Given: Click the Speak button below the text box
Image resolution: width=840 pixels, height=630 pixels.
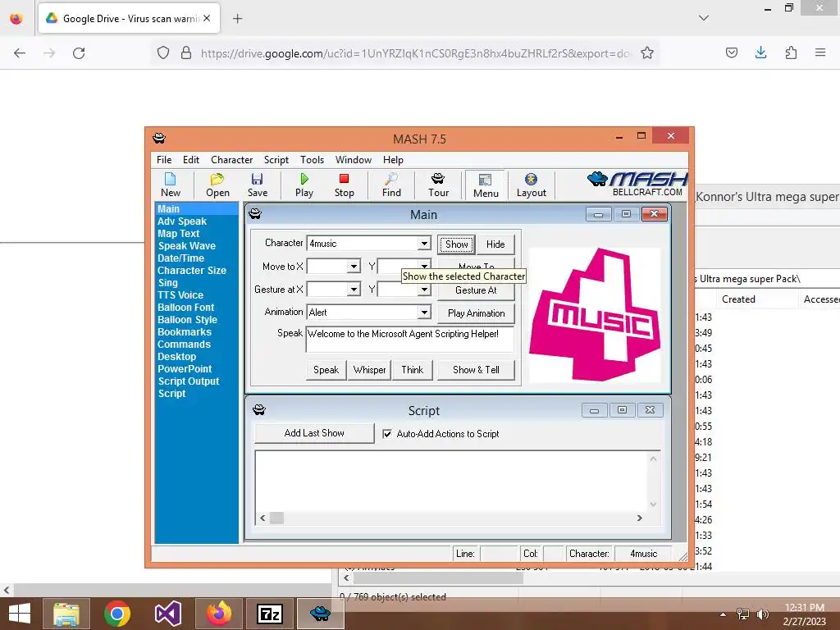Looking at the screenshot, I should tap(326, 370).
